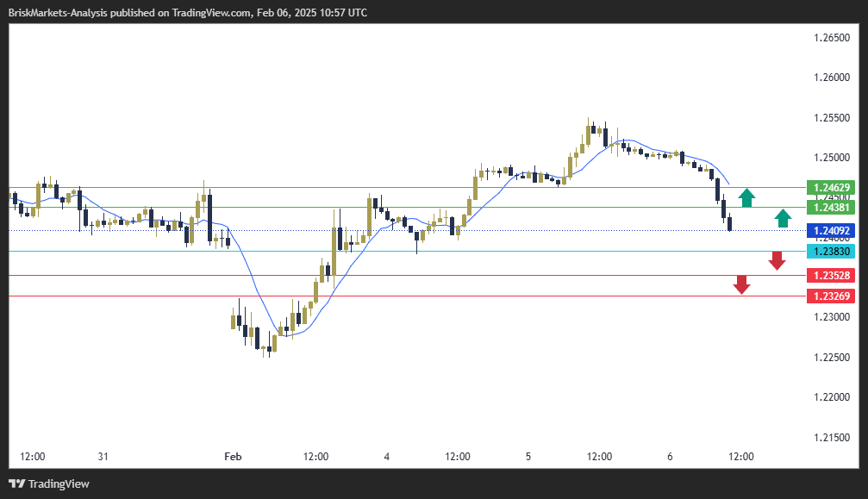
Task: Click the blue current price tag 1.24092
Action: 830,231
